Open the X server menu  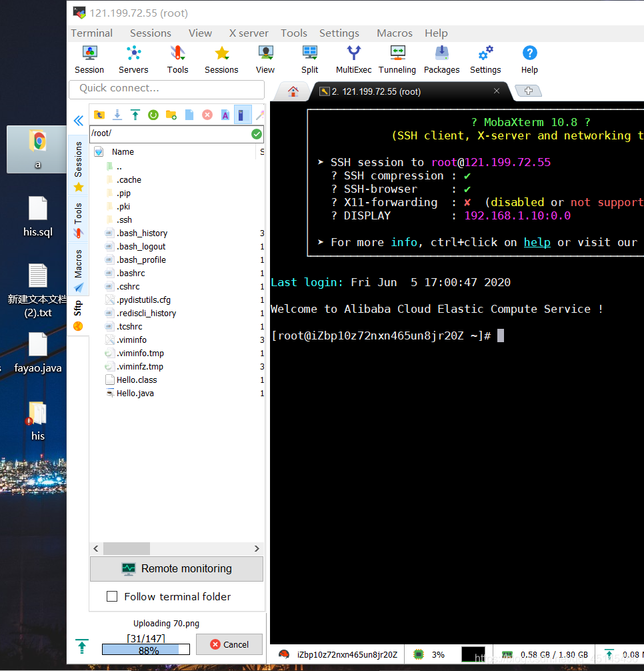[x=249, y=33]
